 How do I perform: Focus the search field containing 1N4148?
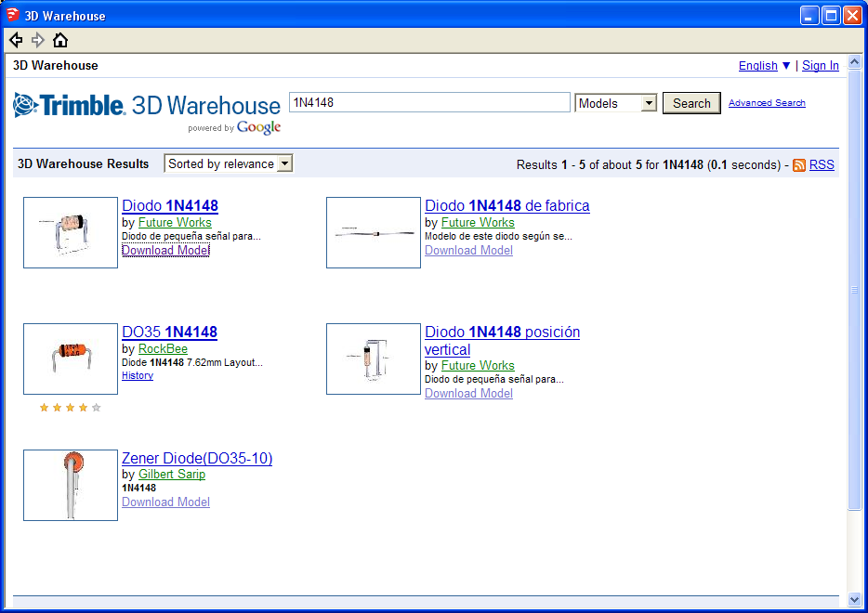tap(429, 102)
